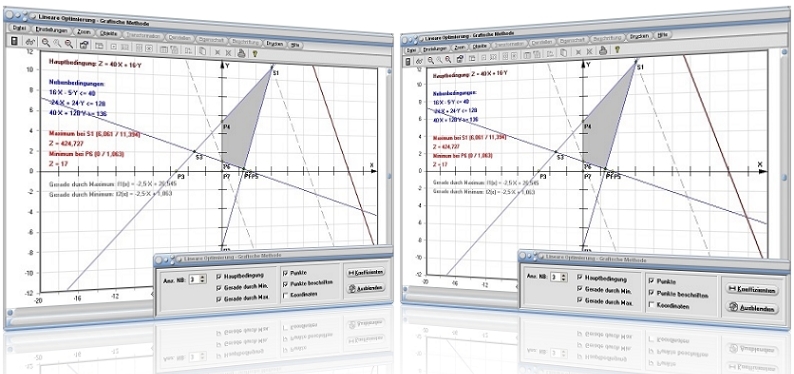The width and height of the screenshot is (794, 374).
Task: Toggle Hauptbedingung checkbox in the right dialog
Action: click(580, 278)
